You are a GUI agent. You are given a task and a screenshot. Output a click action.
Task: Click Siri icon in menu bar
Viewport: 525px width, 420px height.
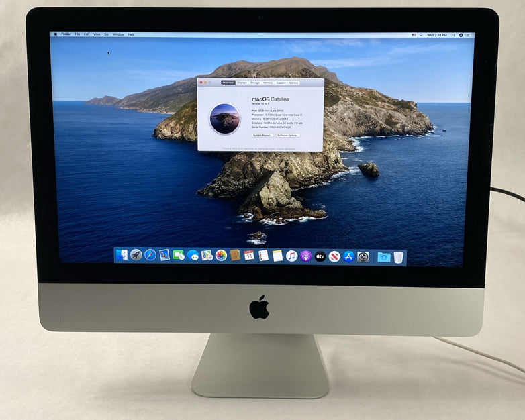point(461,35)
